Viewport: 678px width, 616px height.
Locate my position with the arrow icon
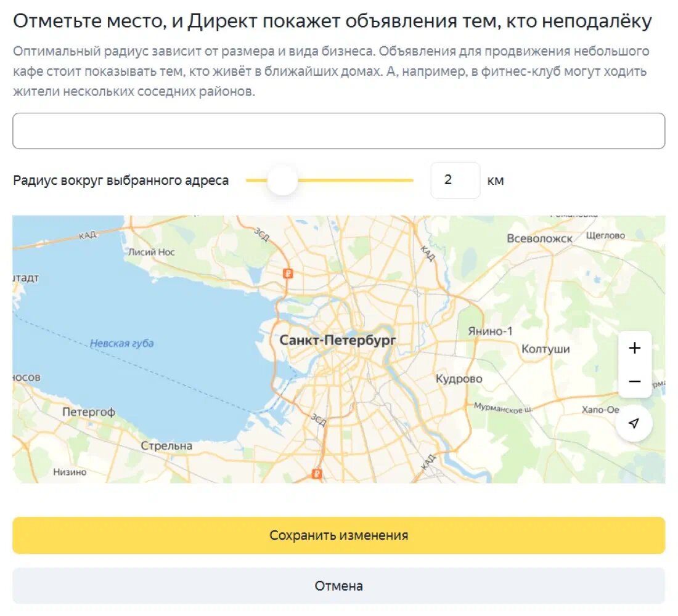point(634,423)
